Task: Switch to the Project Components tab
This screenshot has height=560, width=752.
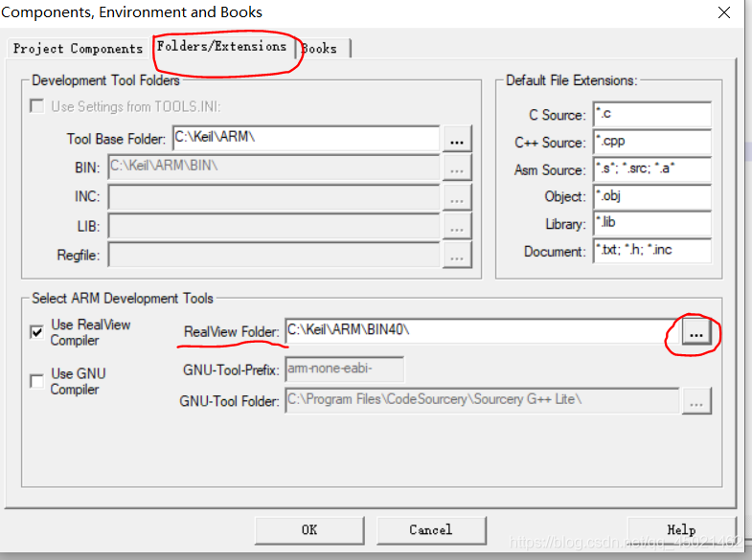Action: pyautogui.click(x=78, y=49)
